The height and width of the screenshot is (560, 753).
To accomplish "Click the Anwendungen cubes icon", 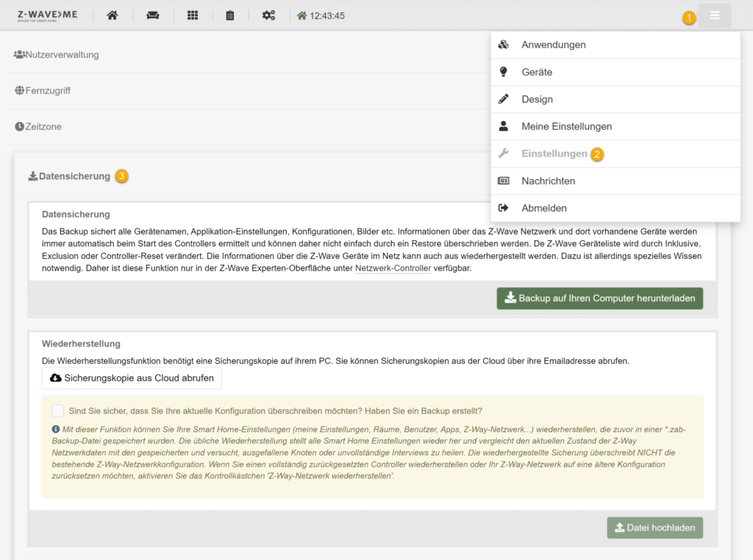I will coord(503,45).
